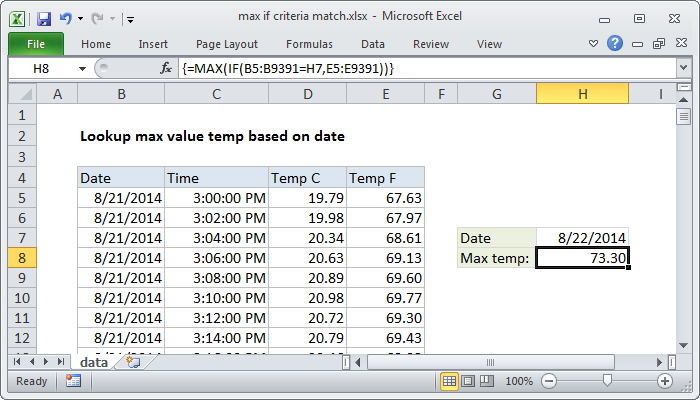Open the undo history dropdown arrow

(x=80, y=19)
